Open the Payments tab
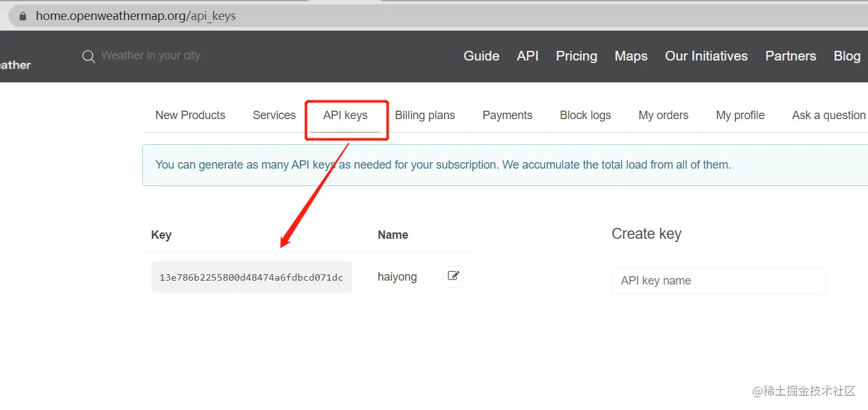This screenshot has width=868, height=410. pyautogui.click(x=508, y=115)
